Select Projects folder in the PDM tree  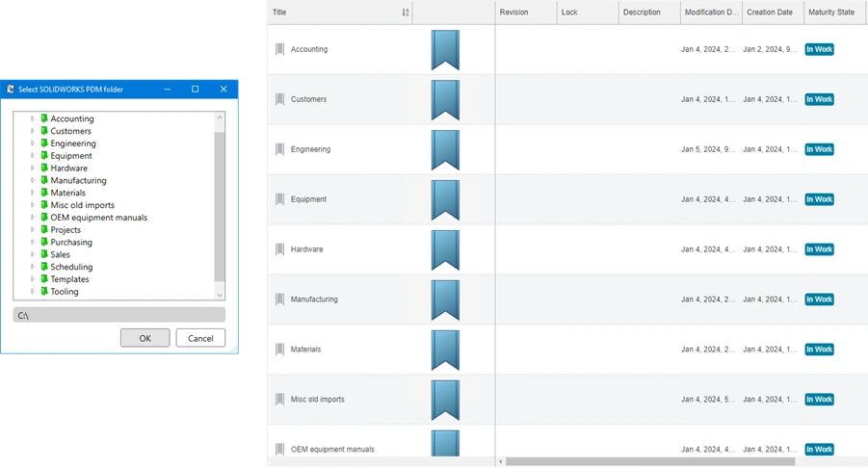66,229
